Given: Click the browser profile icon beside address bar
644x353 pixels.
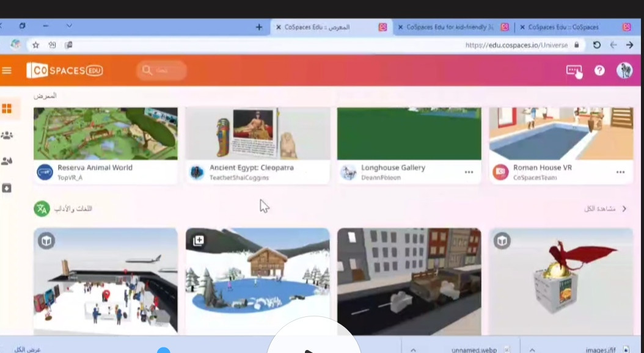Looking at the screenshot, I should coord(15,45).
